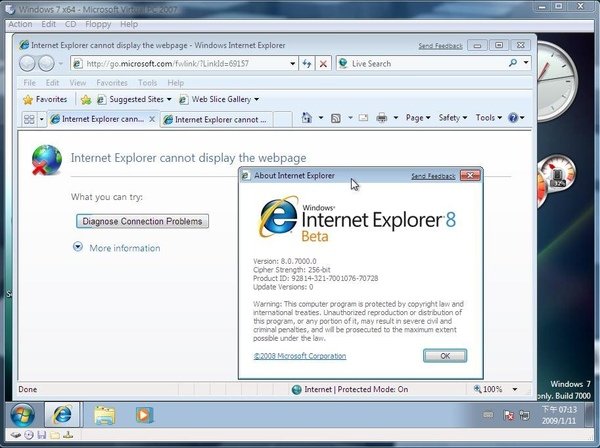Image resolution: width=600 pixels, height=448 pixels.
Task: Open the Windows Start orb
Action: [22, 415]
